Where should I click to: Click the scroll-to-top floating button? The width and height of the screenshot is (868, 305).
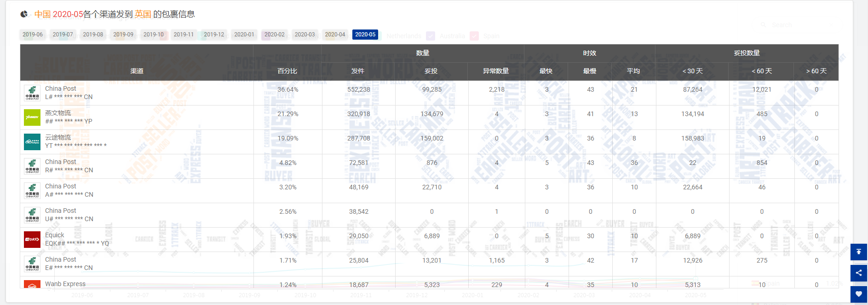coord(858,252)
